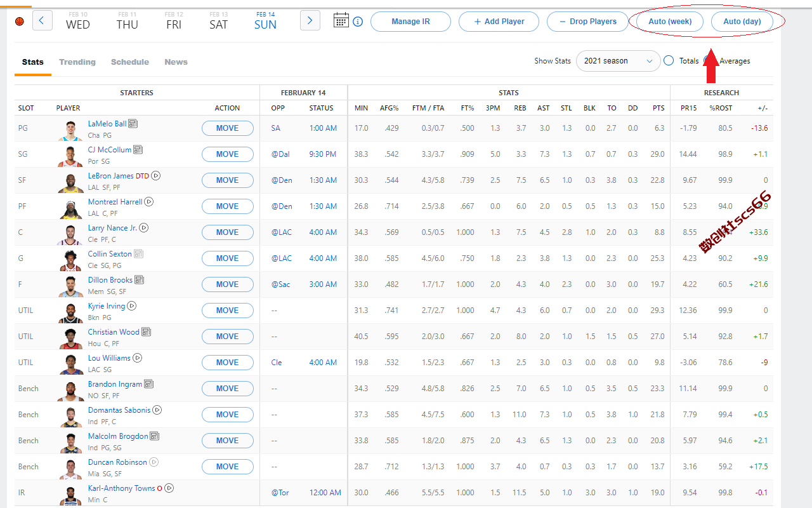812x508 pixels.
Task: Click Lou Williams headshot photo
Action: [x=70, y=364]
